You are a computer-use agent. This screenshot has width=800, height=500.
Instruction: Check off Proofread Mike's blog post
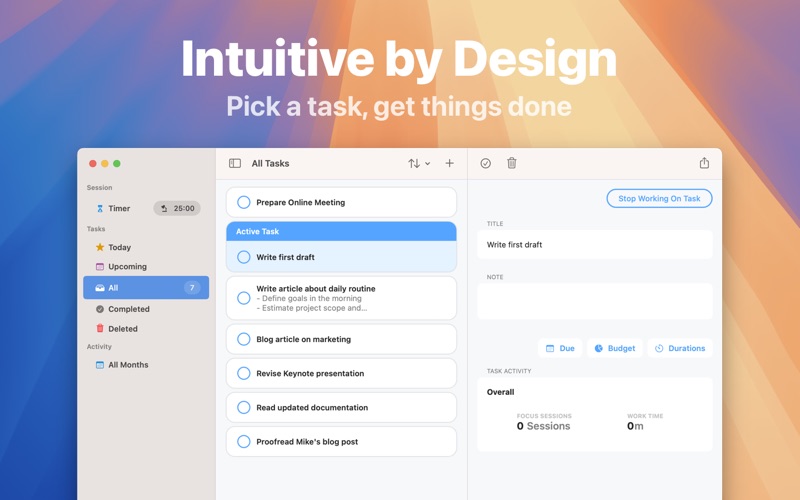(x=244, y=442)
